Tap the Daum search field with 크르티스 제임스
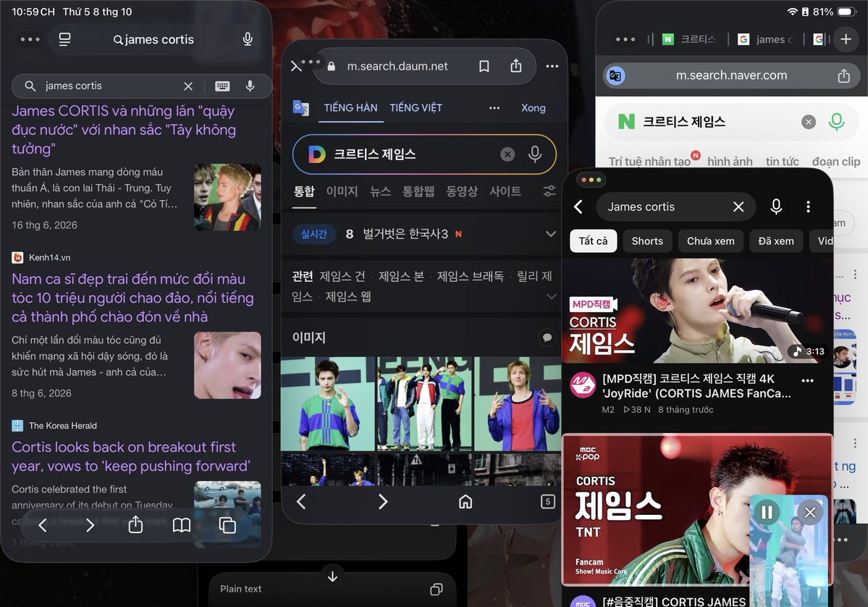 [424, 154]
